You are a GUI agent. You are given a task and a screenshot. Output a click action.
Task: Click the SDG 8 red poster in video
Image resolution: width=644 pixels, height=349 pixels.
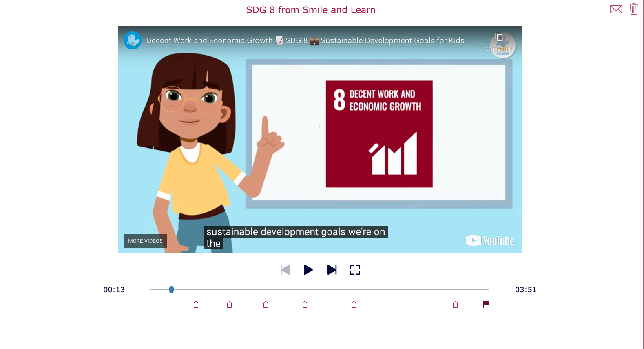(379, 134)
